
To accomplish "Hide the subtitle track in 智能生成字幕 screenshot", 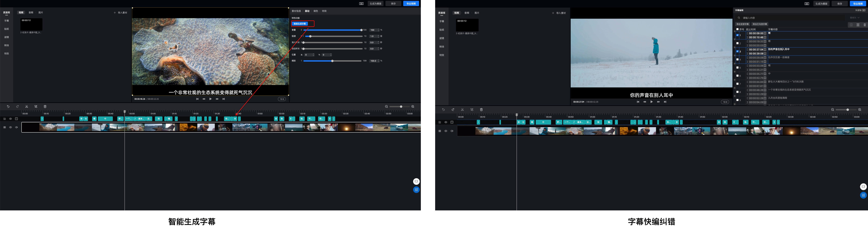I will point(11,119).
